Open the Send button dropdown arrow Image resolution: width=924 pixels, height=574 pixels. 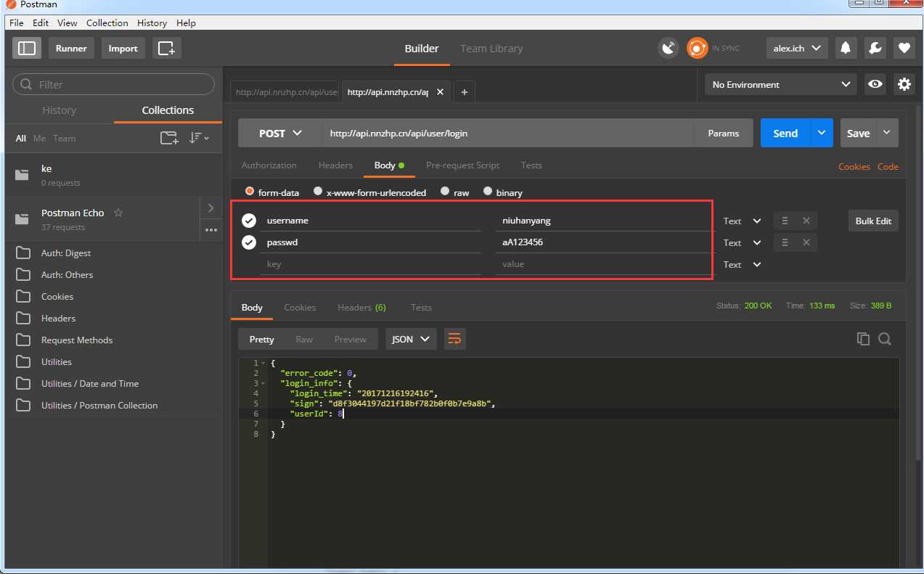point(821,133)
